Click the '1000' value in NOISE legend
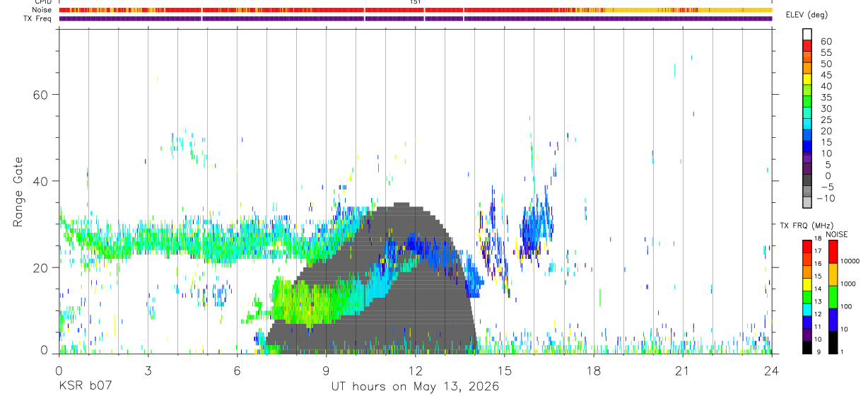 click(x=847, y=283)
